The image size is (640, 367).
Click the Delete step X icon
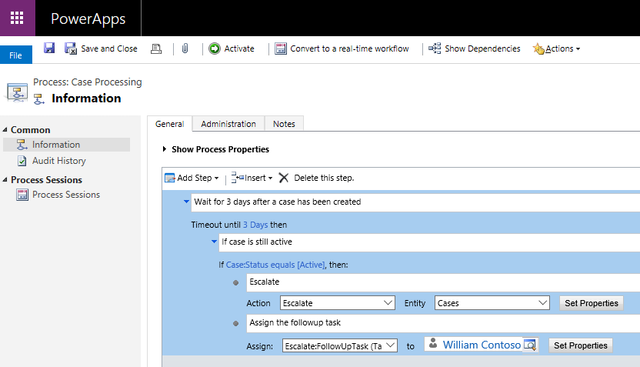tap(284, 178)
